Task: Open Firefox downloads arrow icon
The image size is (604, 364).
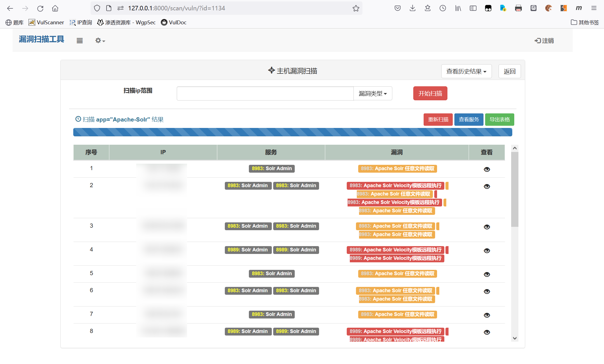Action: tap(412, 8)
